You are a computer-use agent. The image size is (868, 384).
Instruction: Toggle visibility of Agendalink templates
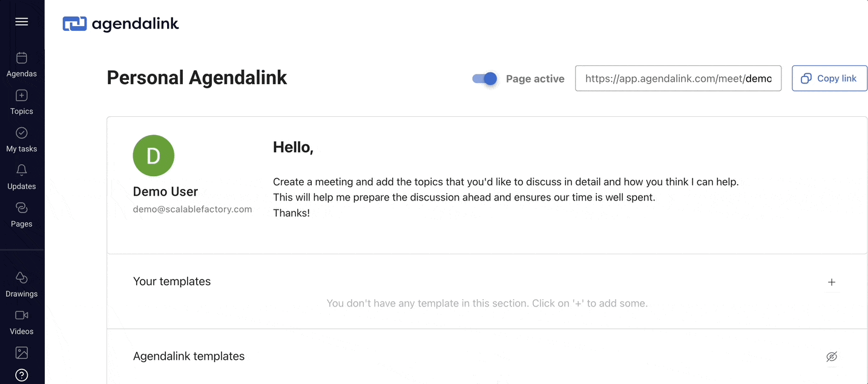(x=832, y=357)
